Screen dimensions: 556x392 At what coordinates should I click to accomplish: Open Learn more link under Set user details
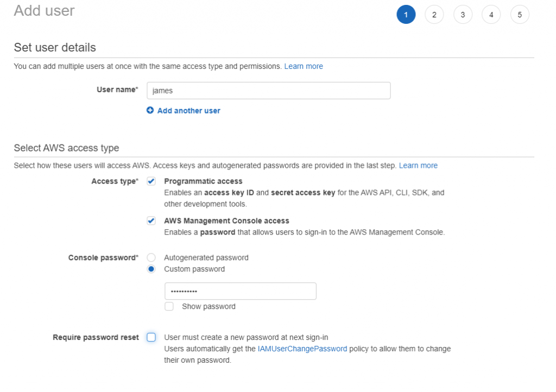304,66
